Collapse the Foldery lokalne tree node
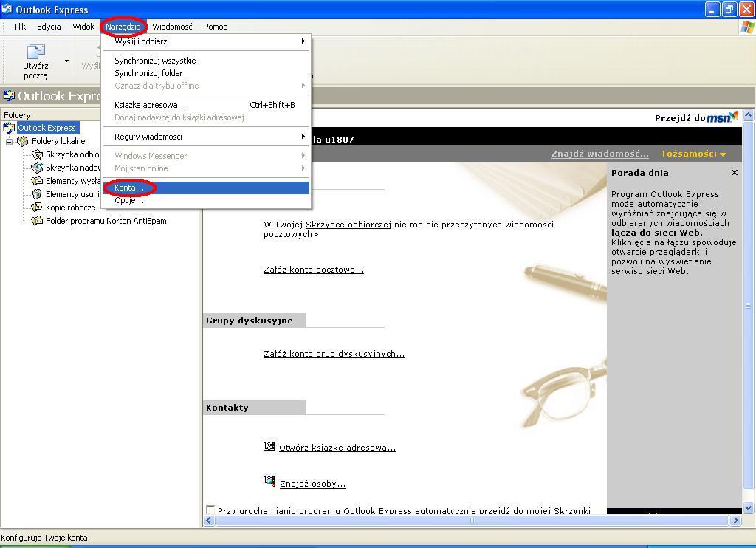 tap(10, 141)
